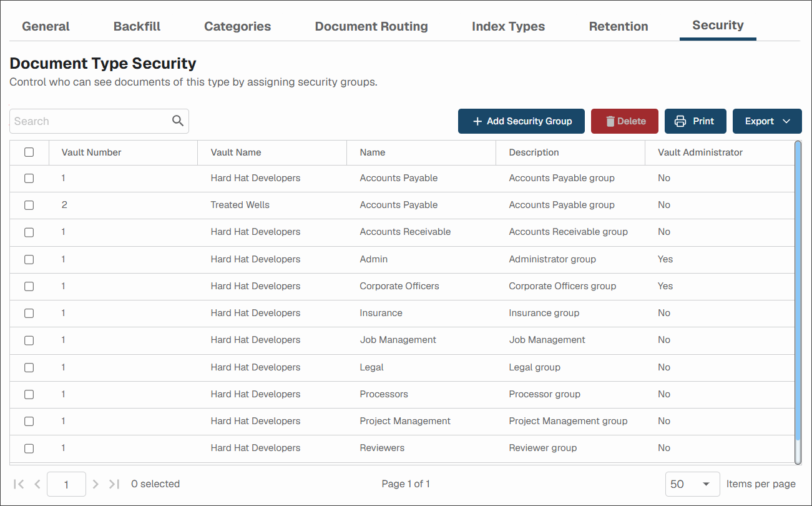Click the Page 1 of 1 text
Viewport: 812px width, 506px height.
[x=406, y=484]
